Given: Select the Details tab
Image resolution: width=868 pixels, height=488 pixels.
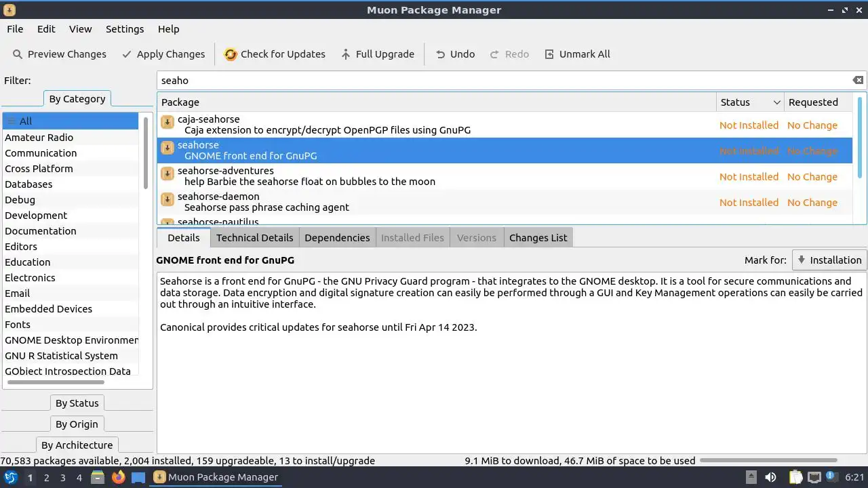Looking at the screenshot, I should [x=184, y=238].
